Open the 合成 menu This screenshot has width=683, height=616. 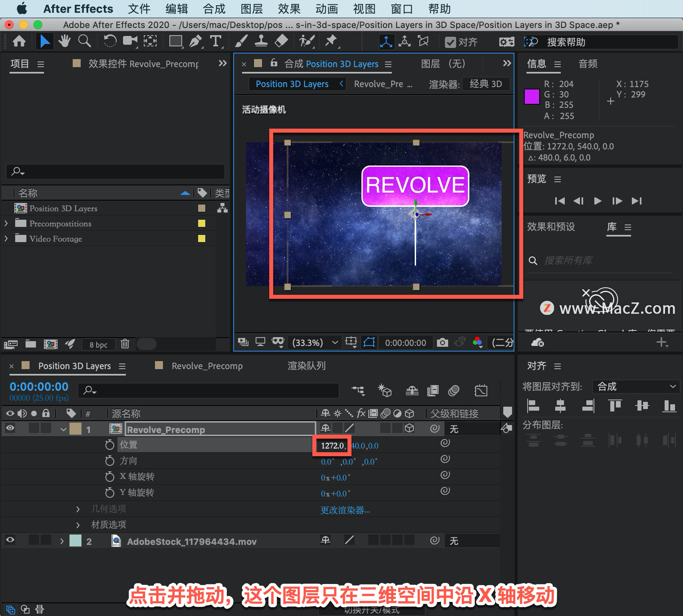click(214, 9)
